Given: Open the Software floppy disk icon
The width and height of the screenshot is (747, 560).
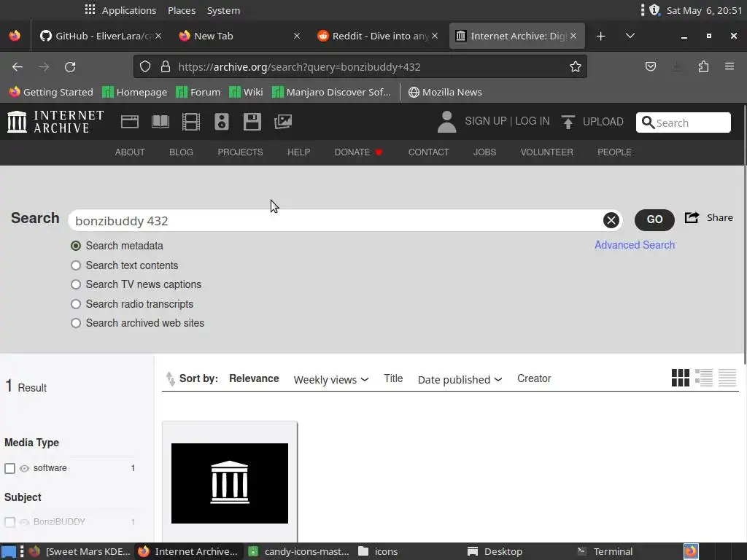Looking at the screenshot, I should [252, 122].
